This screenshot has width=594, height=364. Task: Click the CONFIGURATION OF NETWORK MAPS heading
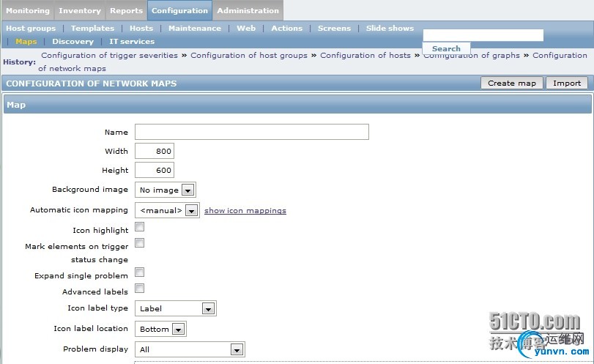tap(92, 83)
